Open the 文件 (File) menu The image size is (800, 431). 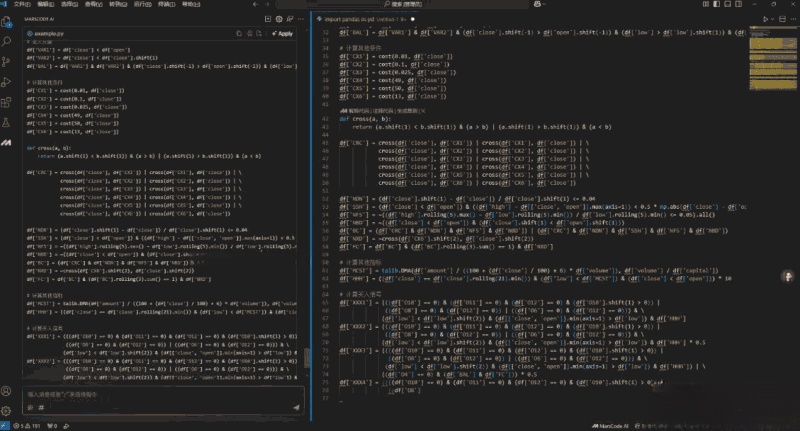(x=20, y=5)
